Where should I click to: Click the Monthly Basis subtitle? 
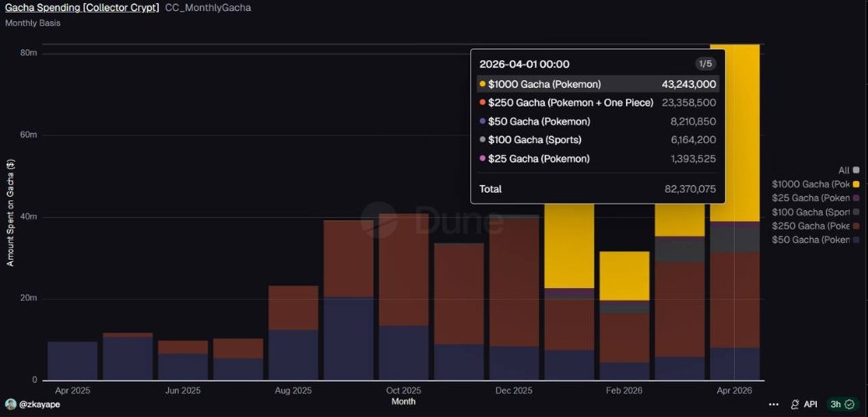pyautogui.click(x=33, y=23)
